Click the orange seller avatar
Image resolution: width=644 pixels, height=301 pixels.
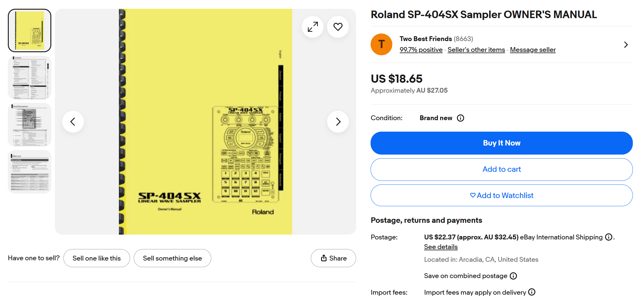click(x=381, y=44)
